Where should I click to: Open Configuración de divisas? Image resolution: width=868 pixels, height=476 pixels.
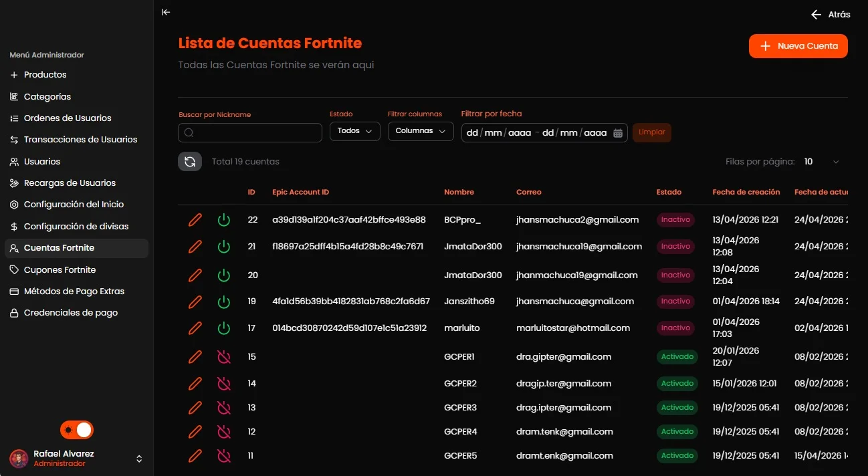pyautogui.click(x=76, y=227)
